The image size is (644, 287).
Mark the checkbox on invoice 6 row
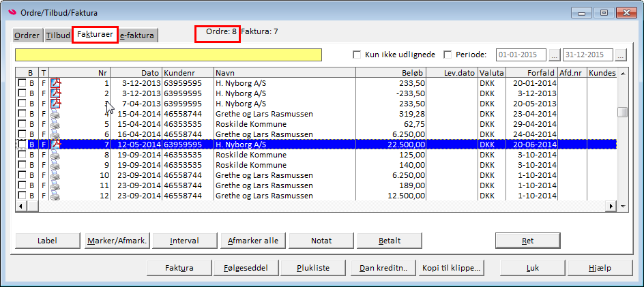click(21, 134)
